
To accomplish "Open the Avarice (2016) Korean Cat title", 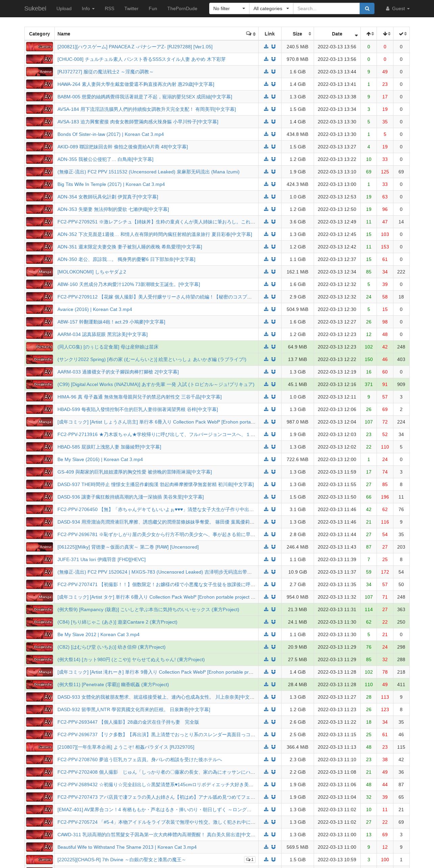I will click(x=95, y=309).
